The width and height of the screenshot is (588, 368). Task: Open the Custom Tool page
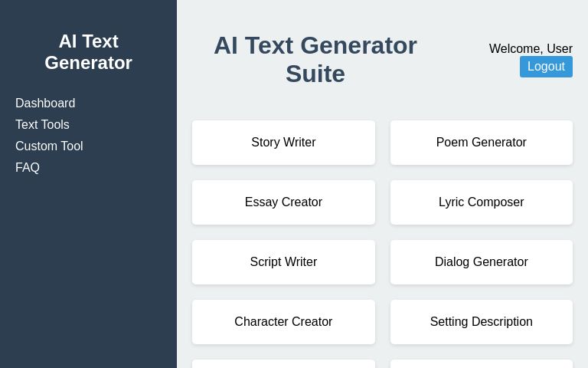[x=49, y=146]
